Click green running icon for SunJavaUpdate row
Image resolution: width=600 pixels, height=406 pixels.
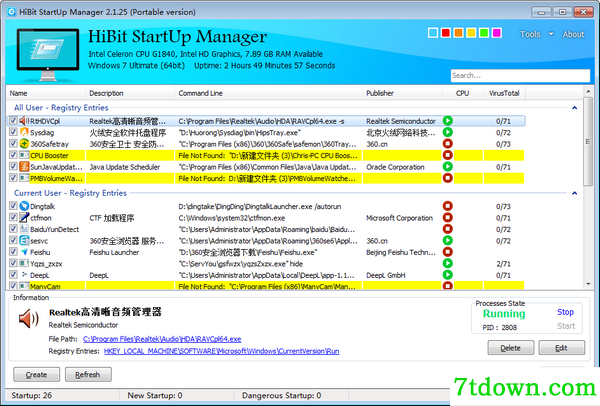coord(448,167)
